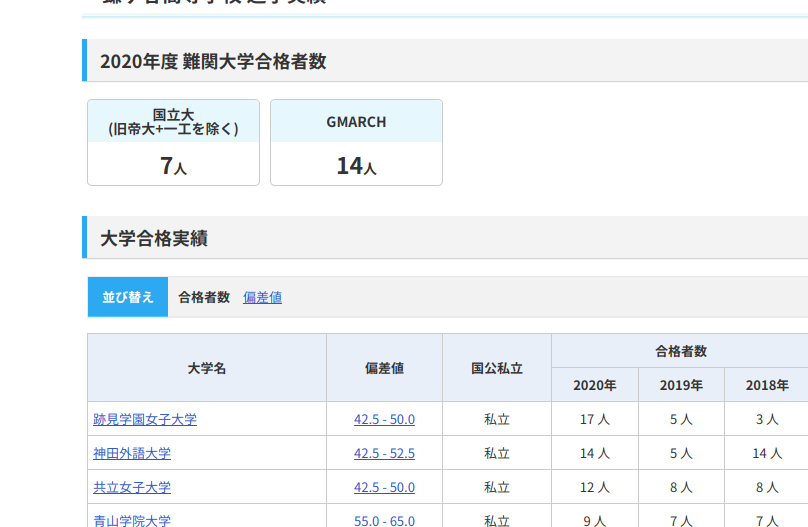The width and height of the screenshot is (808, 527).
Task: Click the 2020年 column header
Action: click(595, 385)
